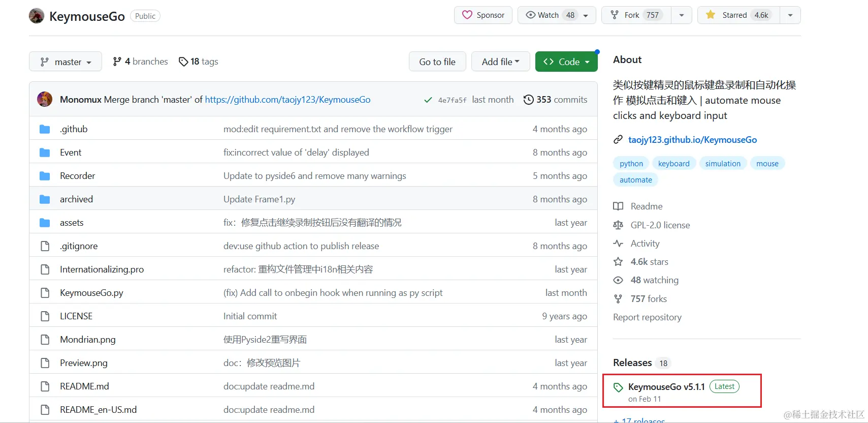
Task: Open the 'Update Frame1.py' commit message
Action: click(x=259, y=199)
